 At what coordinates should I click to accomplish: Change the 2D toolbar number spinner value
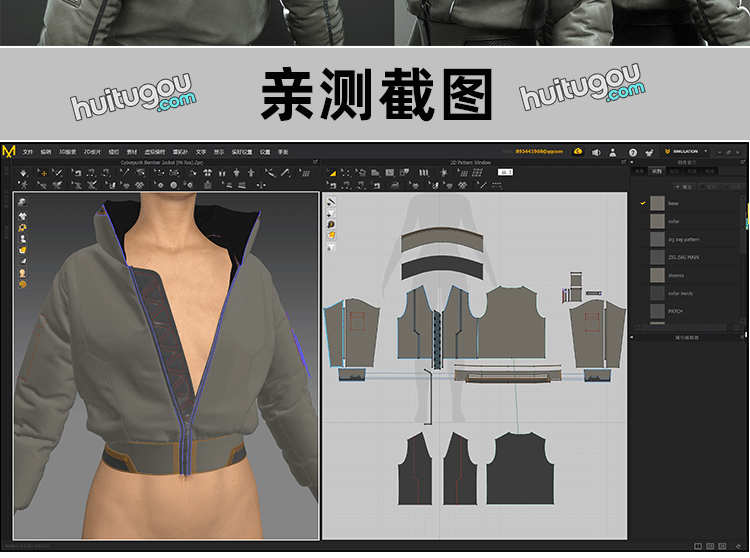click(x=505, y=172)
